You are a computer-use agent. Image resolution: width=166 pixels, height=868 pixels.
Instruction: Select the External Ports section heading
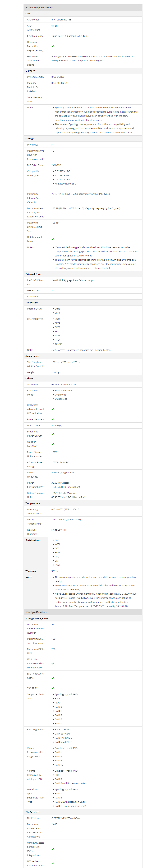click(33, 274)
